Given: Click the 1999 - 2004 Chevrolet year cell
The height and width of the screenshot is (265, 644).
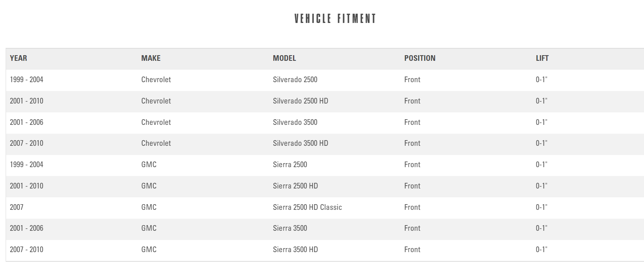Looking at the screenshot, I should point(27,80).
